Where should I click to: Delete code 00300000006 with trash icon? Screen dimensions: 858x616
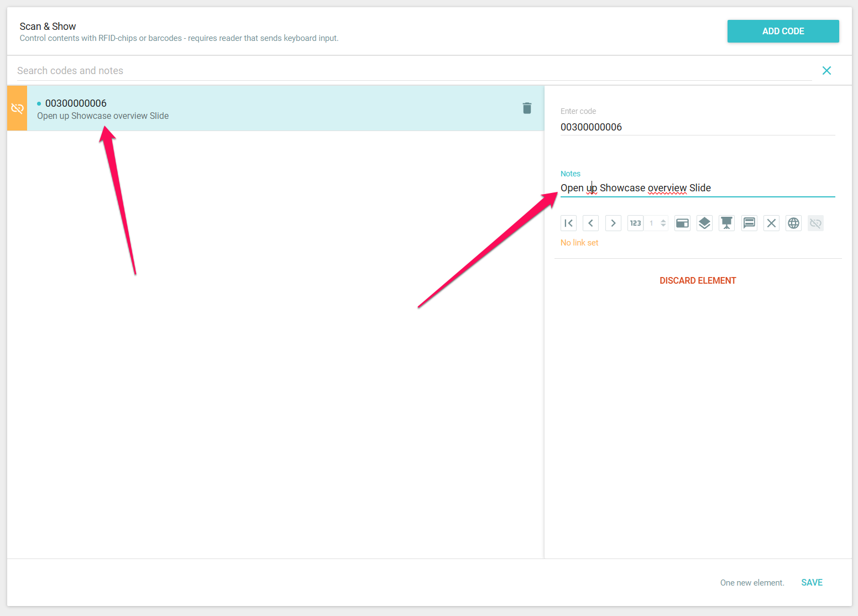tap(527, 108)
